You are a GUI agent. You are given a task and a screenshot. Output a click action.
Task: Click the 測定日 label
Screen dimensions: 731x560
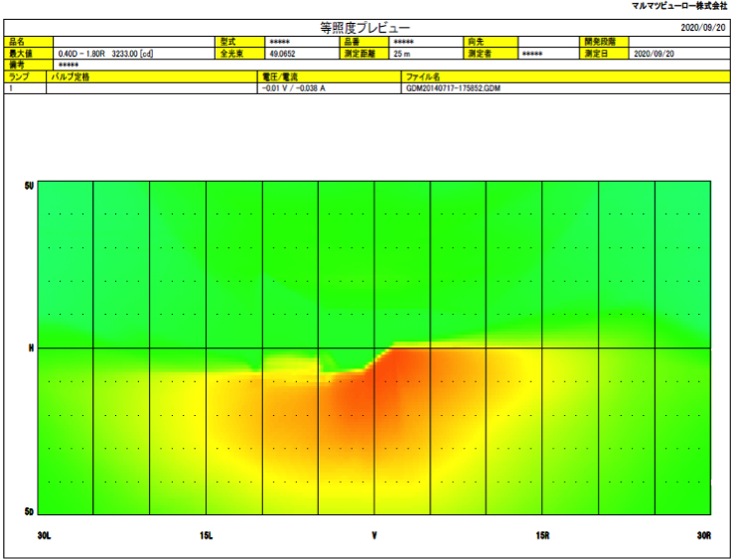coord(596,54)
